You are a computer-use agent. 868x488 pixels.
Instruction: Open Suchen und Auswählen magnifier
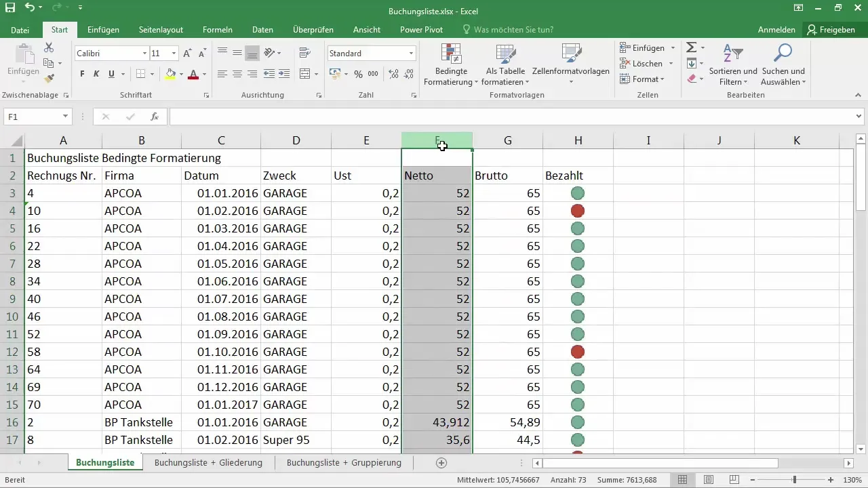783,64
